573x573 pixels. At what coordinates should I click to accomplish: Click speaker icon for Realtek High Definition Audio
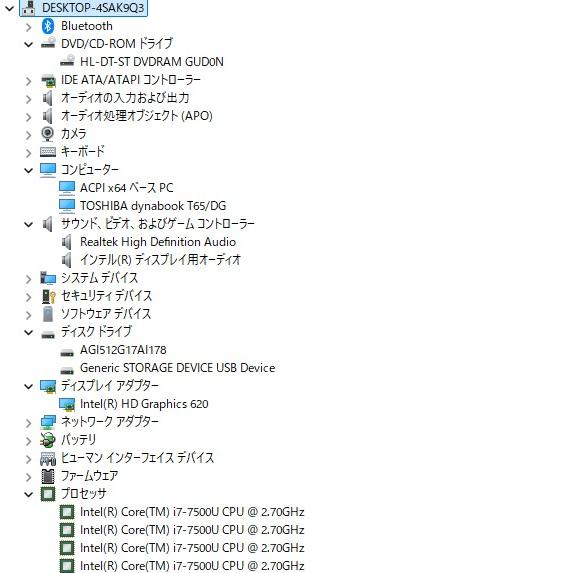[67, 242]
